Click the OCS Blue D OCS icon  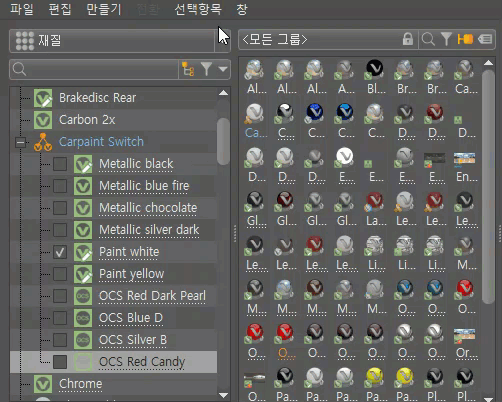point(83,318)
